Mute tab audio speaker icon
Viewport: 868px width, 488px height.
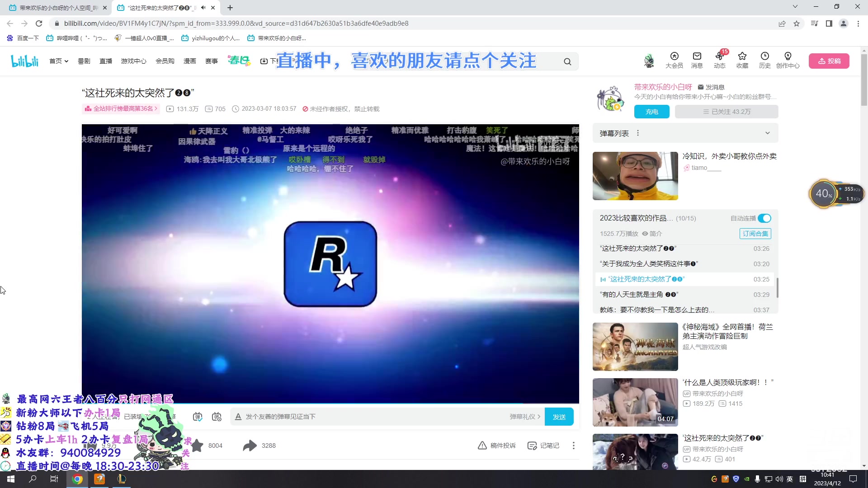pos(203,8)
